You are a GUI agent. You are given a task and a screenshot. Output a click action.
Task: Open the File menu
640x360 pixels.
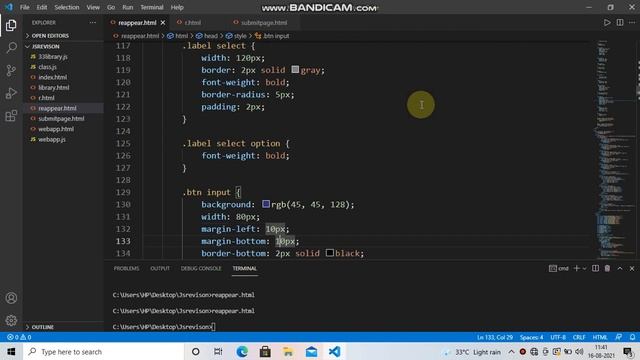(24, 7)
